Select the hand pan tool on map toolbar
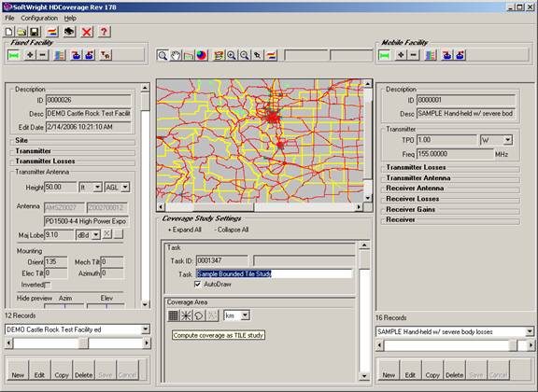The width and height of the screenshot is (538, 392). pos(176,55)
